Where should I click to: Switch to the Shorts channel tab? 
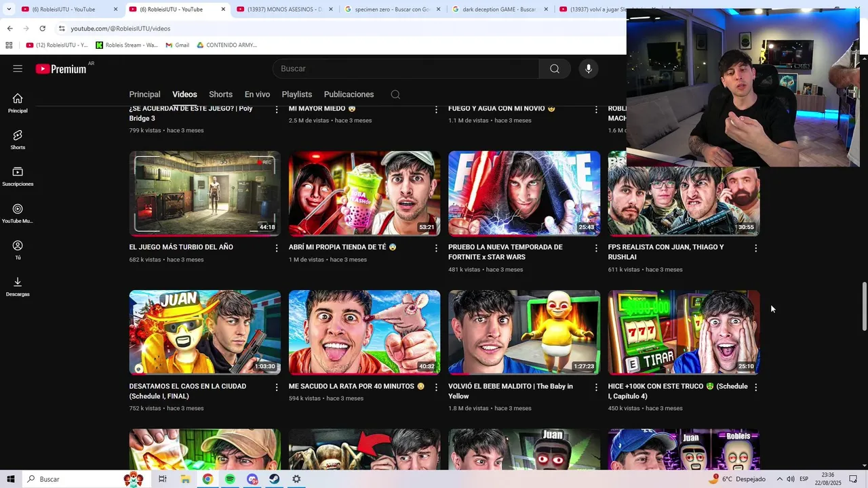(220, 94)
